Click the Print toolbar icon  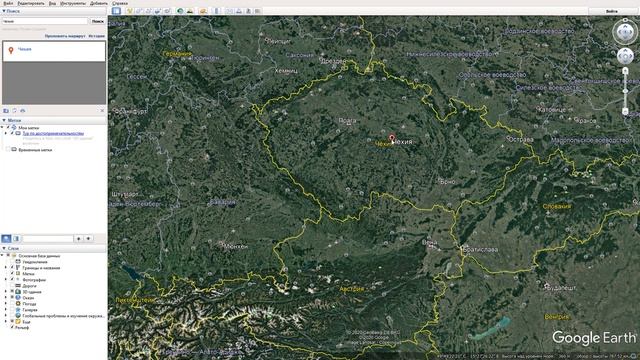239,11
